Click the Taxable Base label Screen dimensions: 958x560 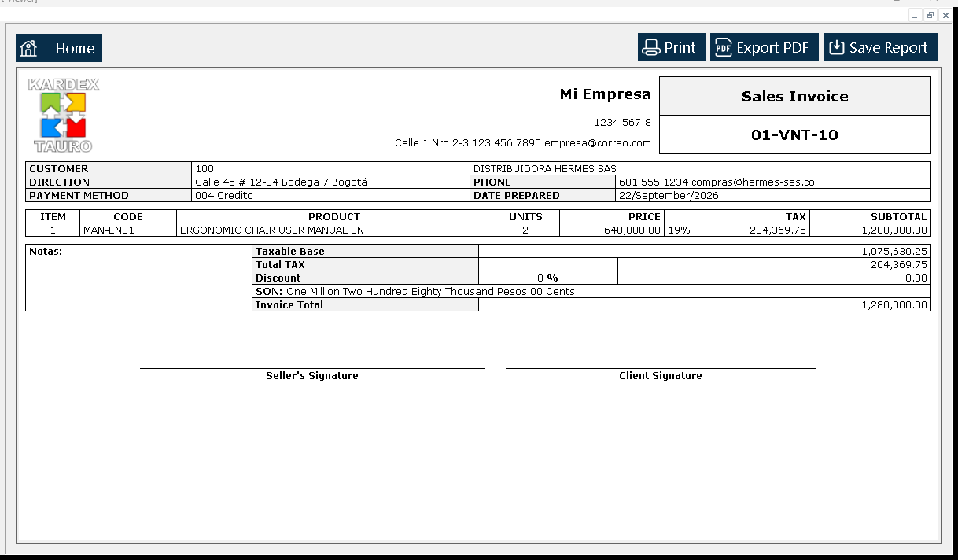tap(290, 252)
